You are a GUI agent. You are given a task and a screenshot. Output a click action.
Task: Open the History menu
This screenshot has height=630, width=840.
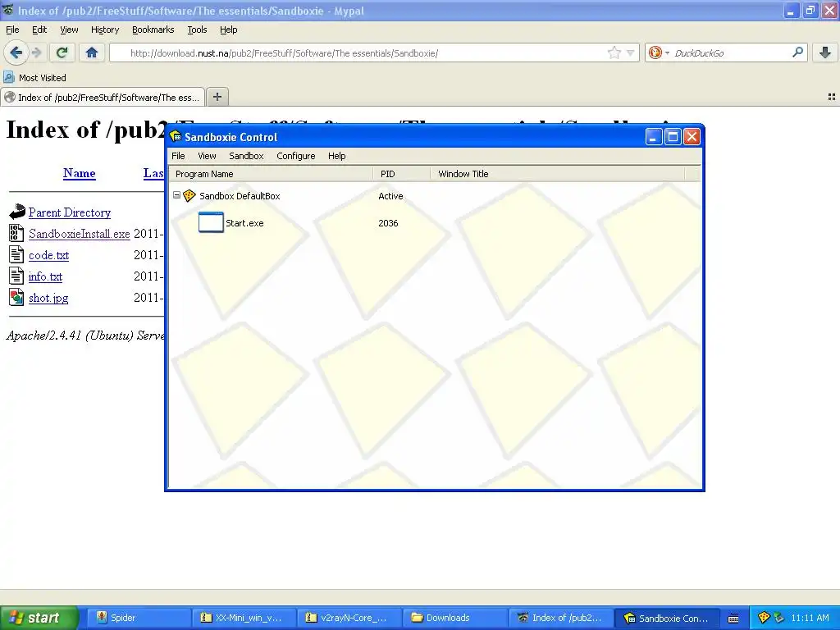tap(105, 30)
